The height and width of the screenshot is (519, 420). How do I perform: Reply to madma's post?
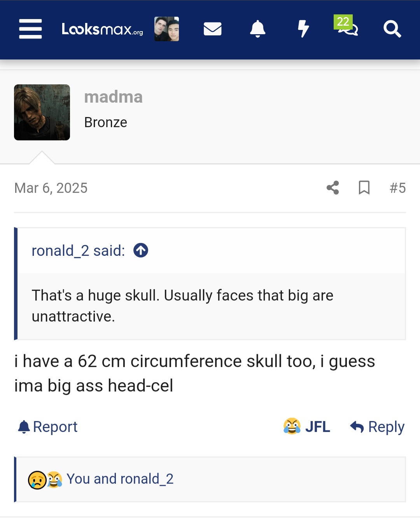(377, 427)
